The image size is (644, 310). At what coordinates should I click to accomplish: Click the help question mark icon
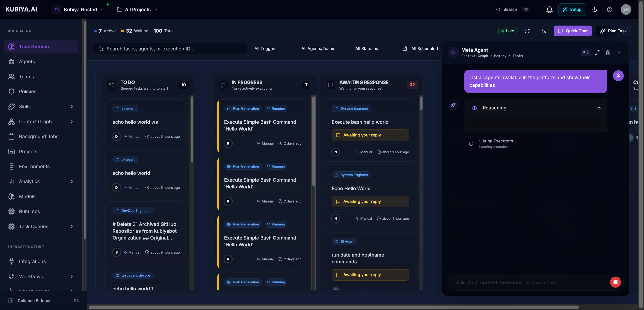pos(609,10)
